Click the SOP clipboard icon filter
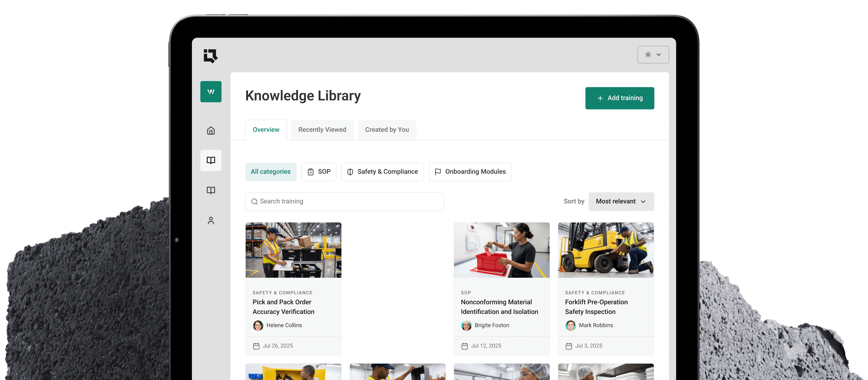 (311, 172)
